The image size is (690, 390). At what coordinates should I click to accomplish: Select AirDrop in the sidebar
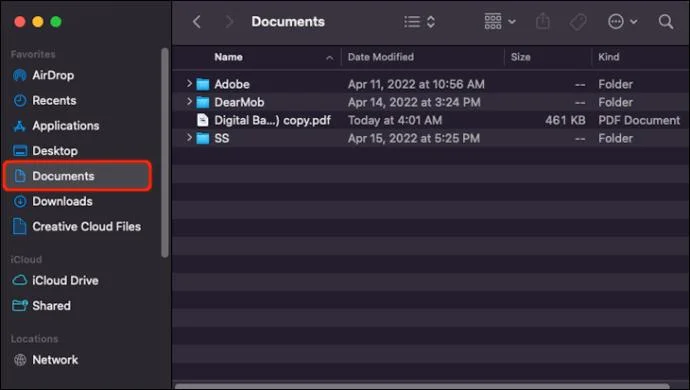coord(43,75)
